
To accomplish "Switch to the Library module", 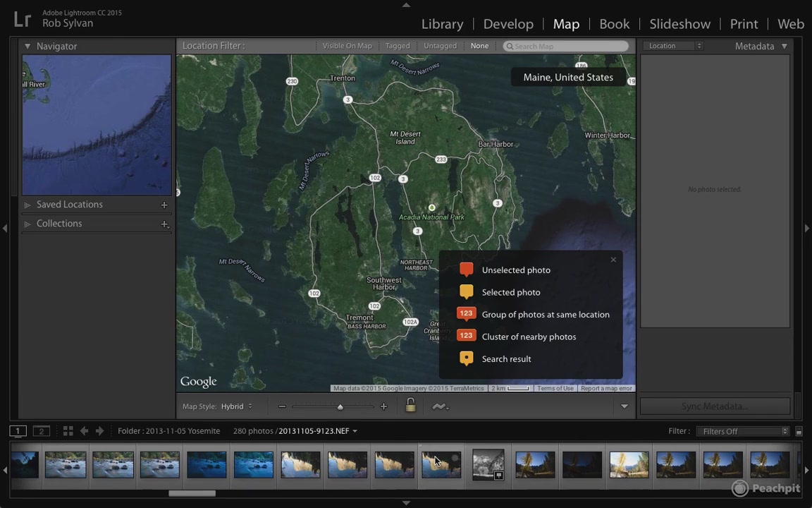I will pyautogui.click(x=442, y=24).
